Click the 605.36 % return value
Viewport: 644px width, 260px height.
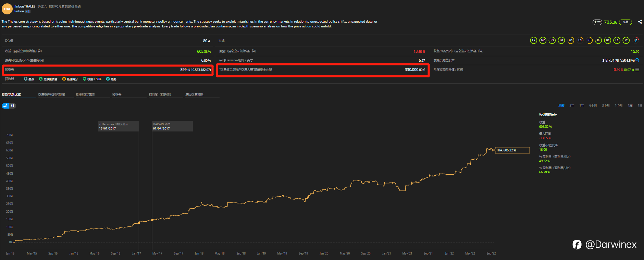point(204,51)
